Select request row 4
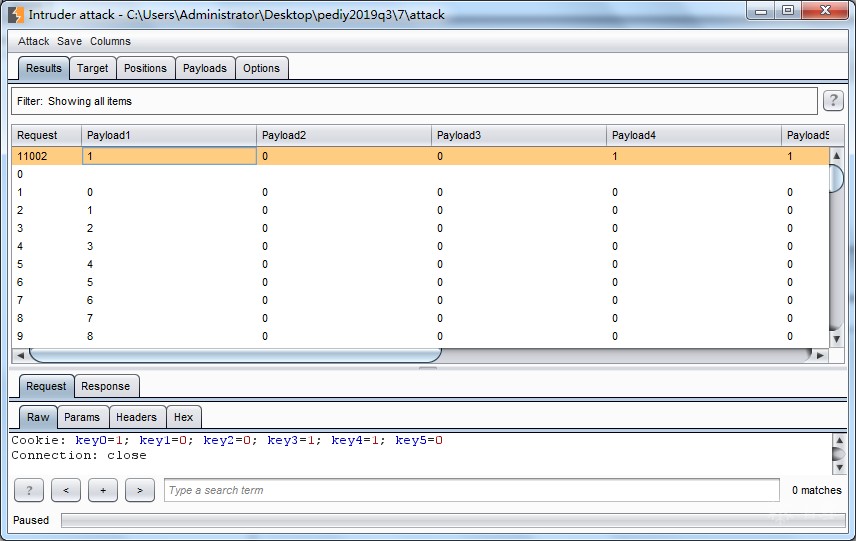 [x=420, y=246]
